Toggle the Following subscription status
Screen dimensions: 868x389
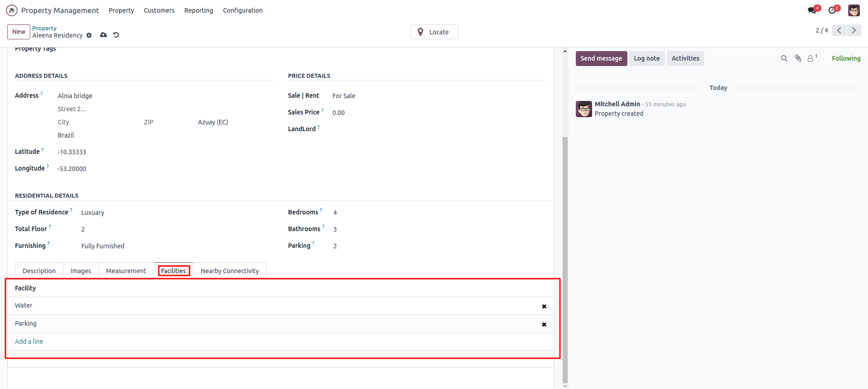point(846,58)
